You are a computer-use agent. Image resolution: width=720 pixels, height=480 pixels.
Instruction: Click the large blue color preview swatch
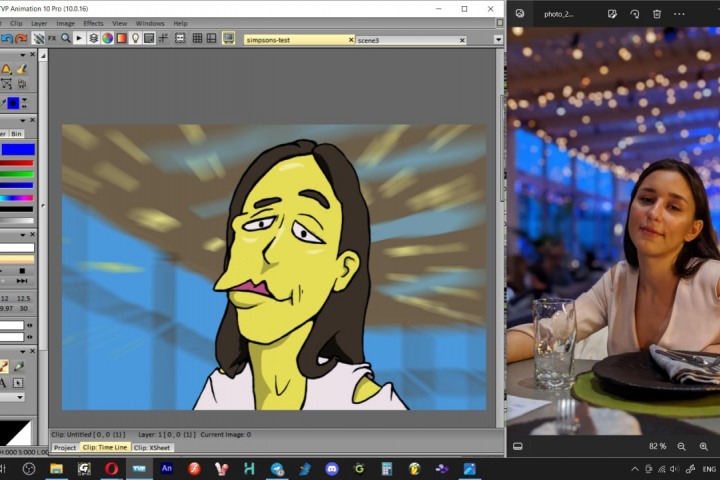[x=18, y=149]
